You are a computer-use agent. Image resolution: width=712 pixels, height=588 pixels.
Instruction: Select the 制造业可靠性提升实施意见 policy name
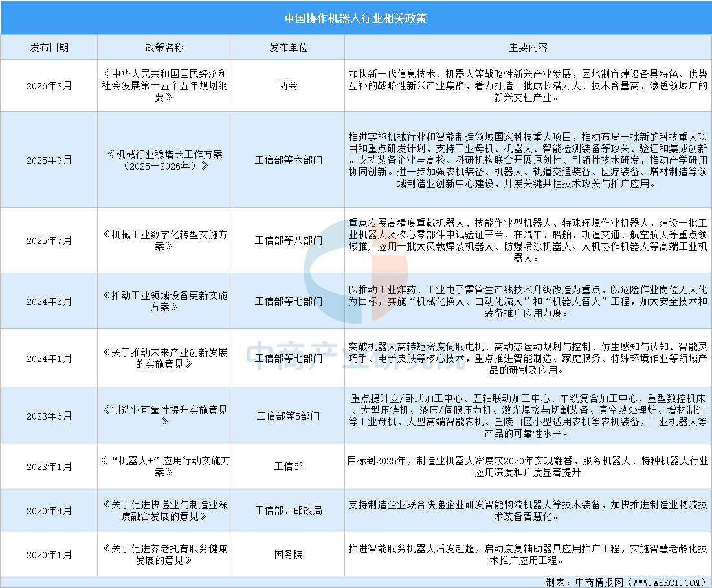[164, 415]
